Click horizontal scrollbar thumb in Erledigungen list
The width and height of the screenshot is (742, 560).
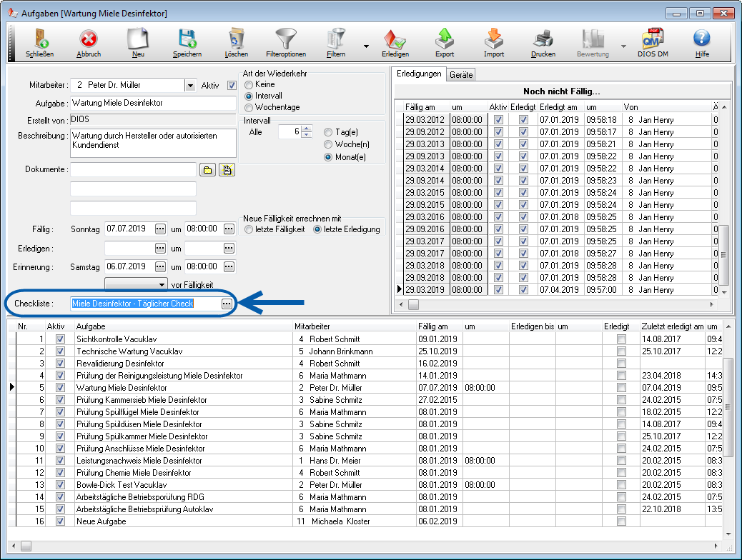pos(414,304)
